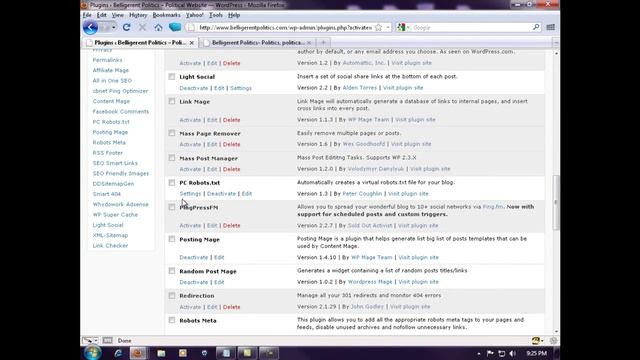Open the rightmost toolbar list icon
Viewport: 640px width, 360px height.
pyautogui.click(x=550, y=27)
